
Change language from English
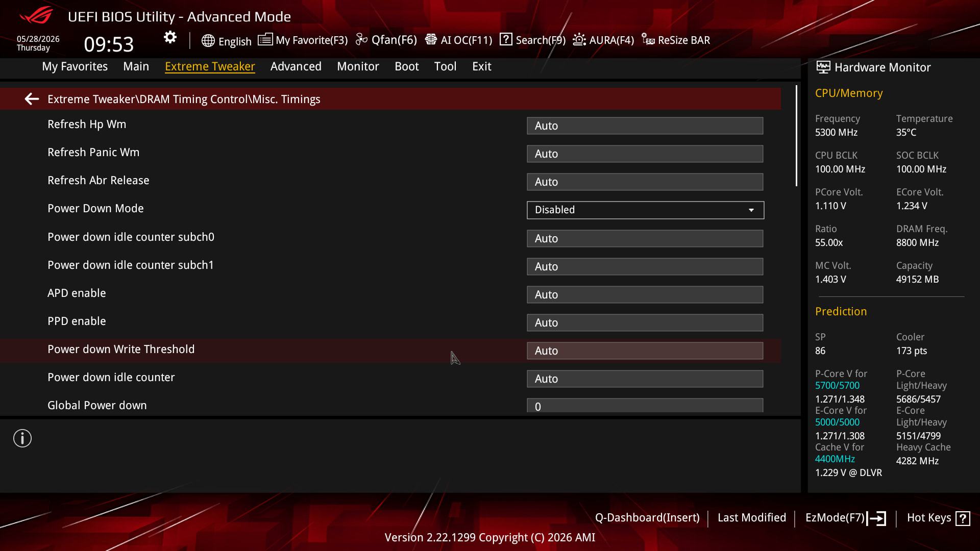coord(235,41)
